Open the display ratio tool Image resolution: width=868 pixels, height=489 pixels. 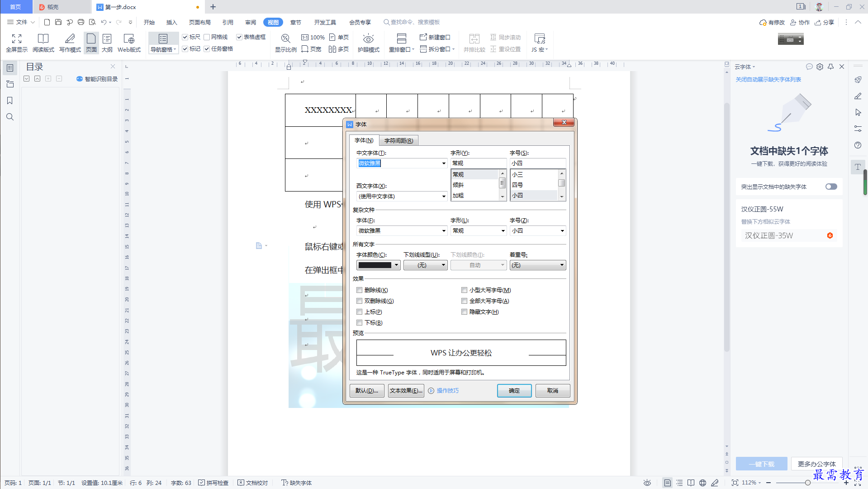[x=285, y=43]
